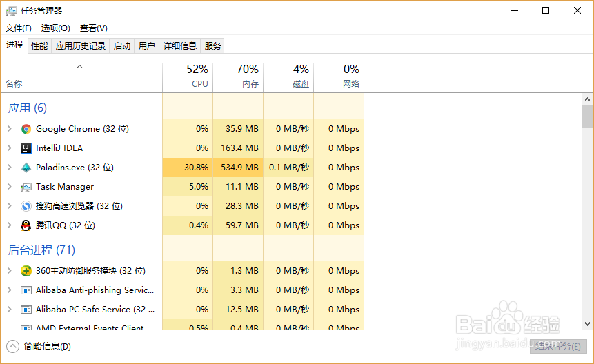Click the 12.5 MB memory value
Viewport: 594px width, 364px height.
tap(242, 310)
